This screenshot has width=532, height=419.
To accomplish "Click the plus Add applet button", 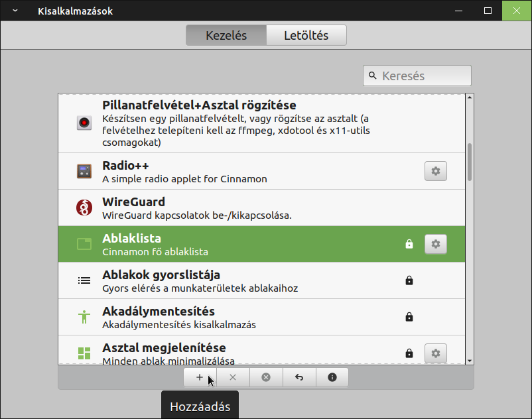I will tap(200, 377).
